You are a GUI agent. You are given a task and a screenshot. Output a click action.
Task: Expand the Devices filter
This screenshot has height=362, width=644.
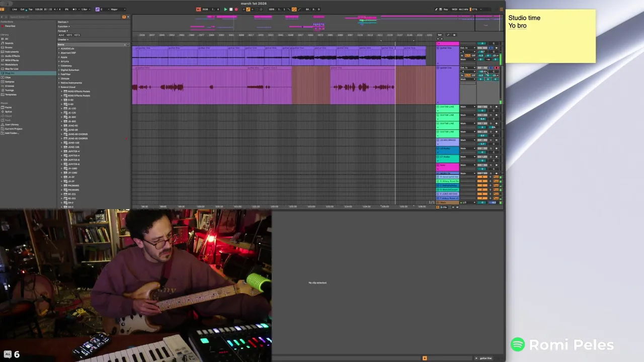(x=63, y=22)
